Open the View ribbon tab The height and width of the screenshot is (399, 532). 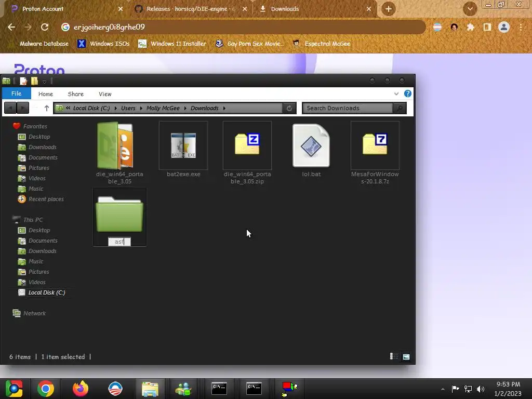(x=105, y=94)
